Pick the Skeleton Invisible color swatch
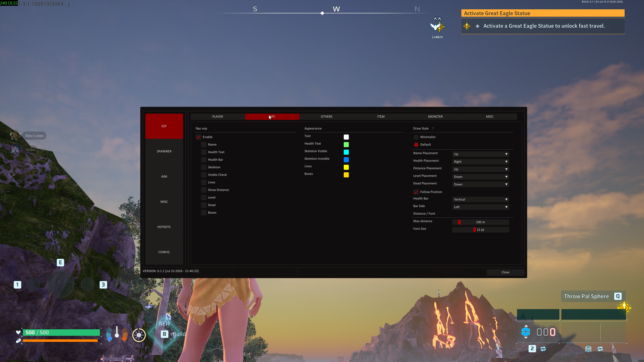 [x=346, y=160]
